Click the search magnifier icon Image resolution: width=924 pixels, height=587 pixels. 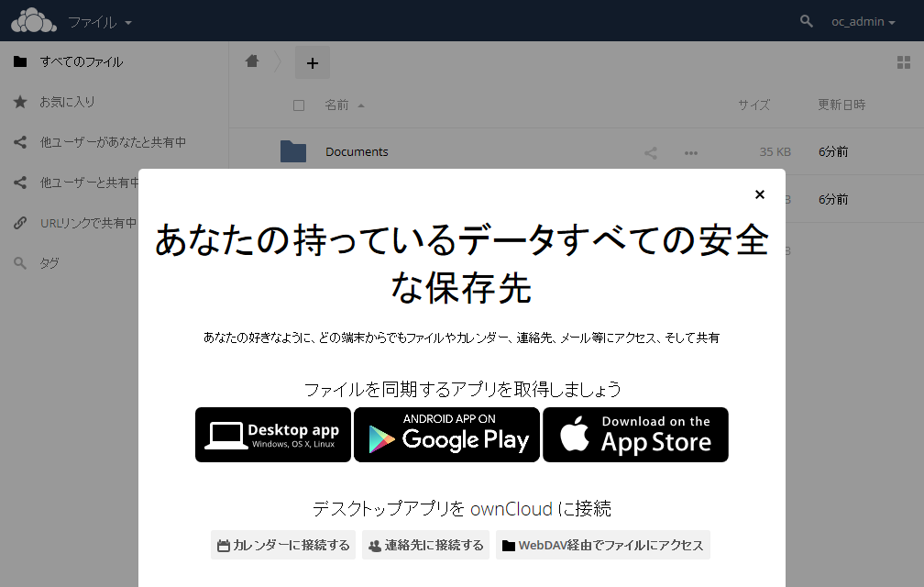click(x=806, y=21)
